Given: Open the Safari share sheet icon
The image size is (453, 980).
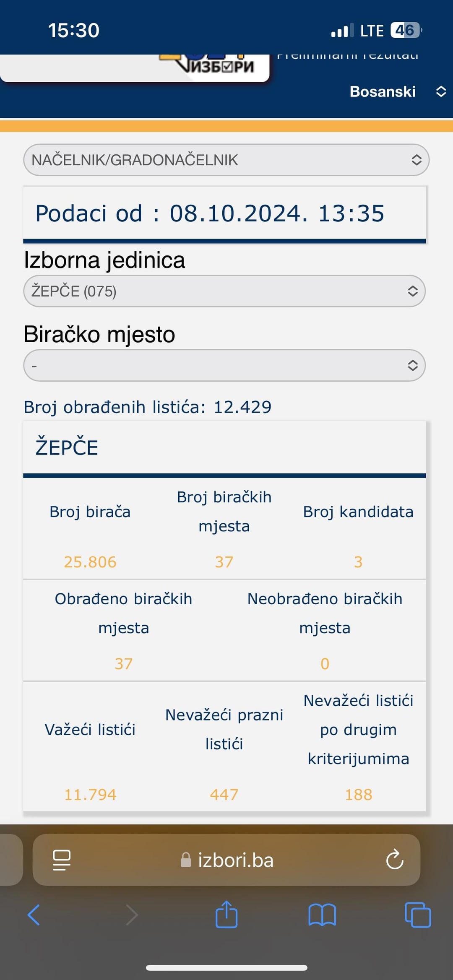Looking at the screenshot, I should [x=226, y=914].
